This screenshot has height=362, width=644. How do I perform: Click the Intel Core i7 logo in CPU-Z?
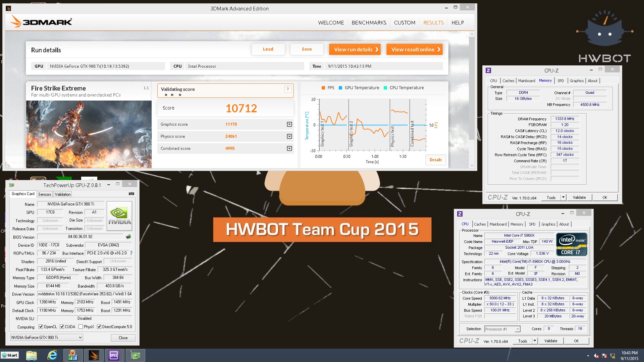[x=572, y=244]
